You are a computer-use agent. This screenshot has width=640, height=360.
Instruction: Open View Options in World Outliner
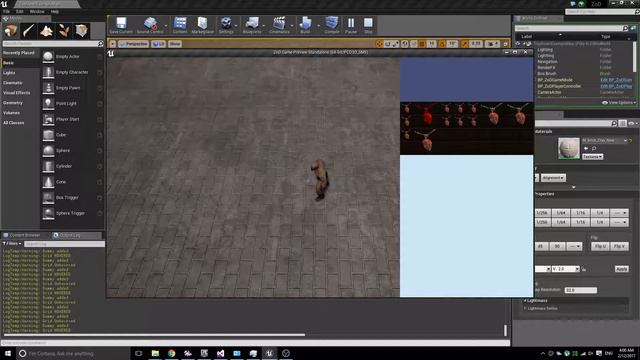619,103
